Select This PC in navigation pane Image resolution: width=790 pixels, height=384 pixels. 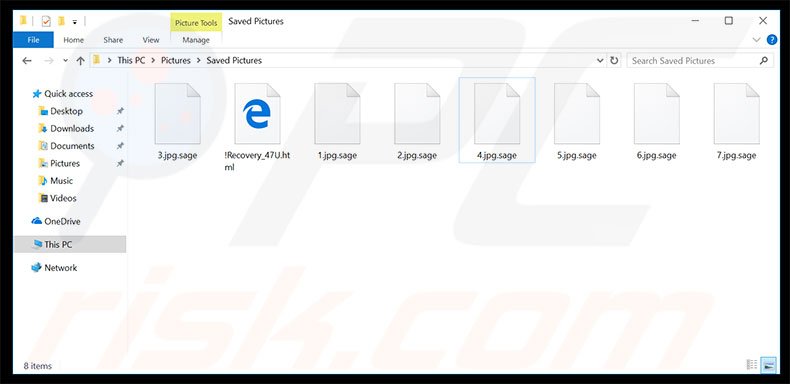click(x=70, y=244)
